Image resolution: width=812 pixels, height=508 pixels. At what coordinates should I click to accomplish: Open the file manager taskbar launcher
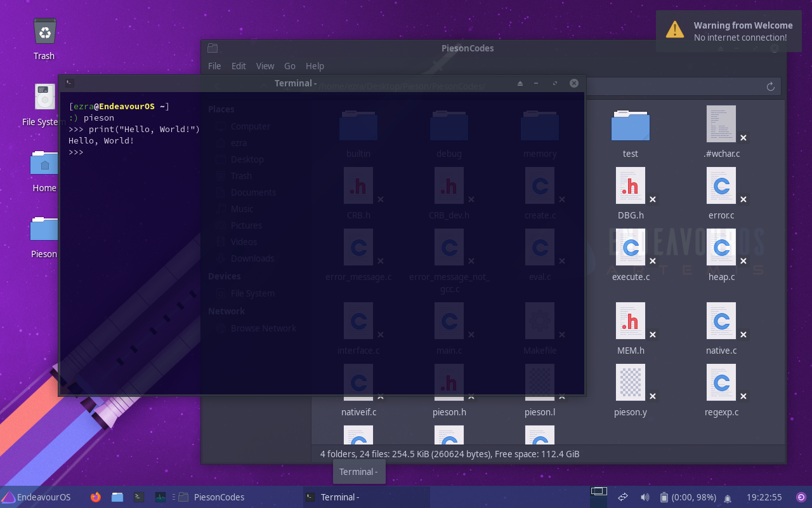[x=117, y=497]
